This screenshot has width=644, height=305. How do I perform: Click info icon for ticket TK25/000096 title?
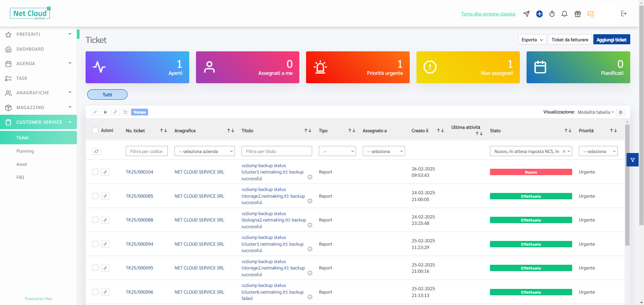[310, 297]
